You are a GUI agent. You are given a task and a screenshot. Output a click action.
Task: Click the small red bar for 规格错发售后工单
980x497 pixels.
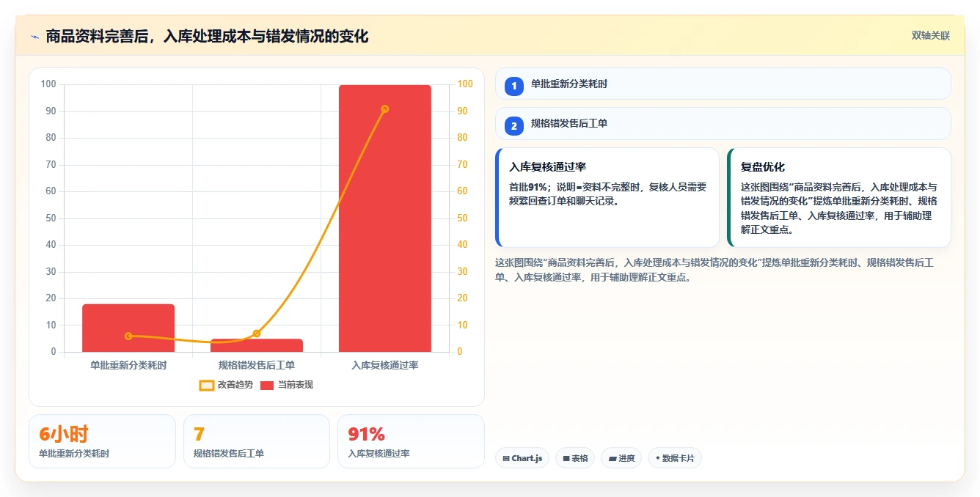(x=257, y=345)
